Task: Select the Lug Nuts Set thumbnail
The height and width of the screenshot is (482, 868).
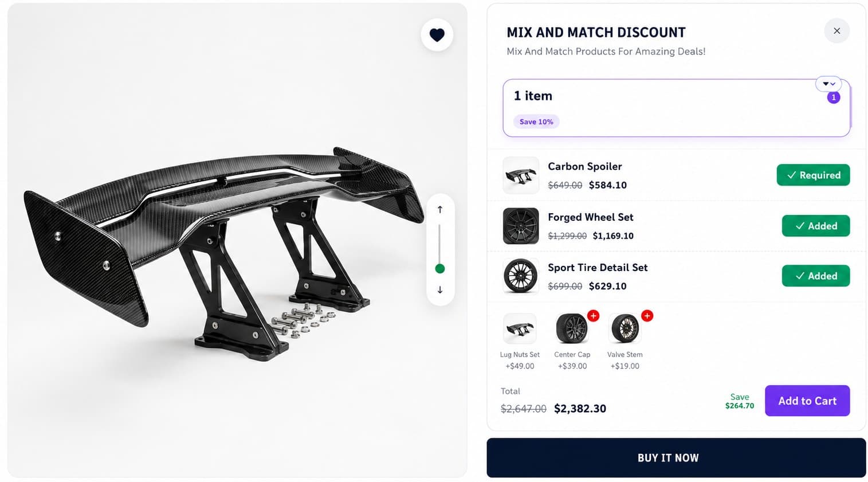Action: 520,328
